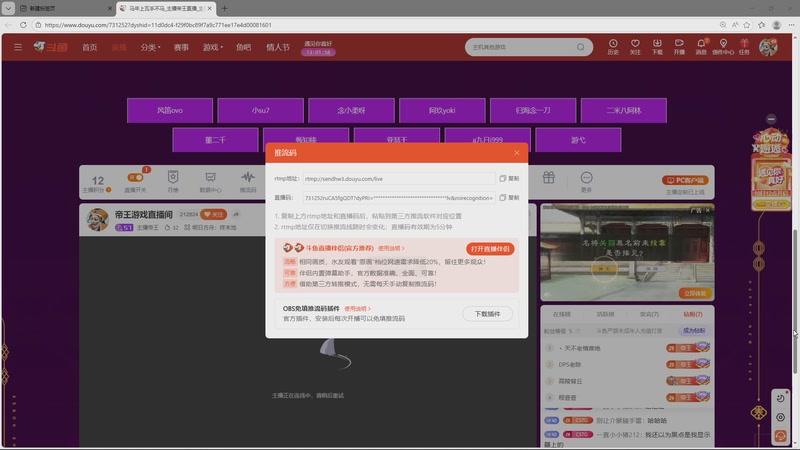Open 使用说明 link beside 斗鱼直播伴侣
Image resolution: width=800 pixels, height=450 pixels.
point(391,248)
